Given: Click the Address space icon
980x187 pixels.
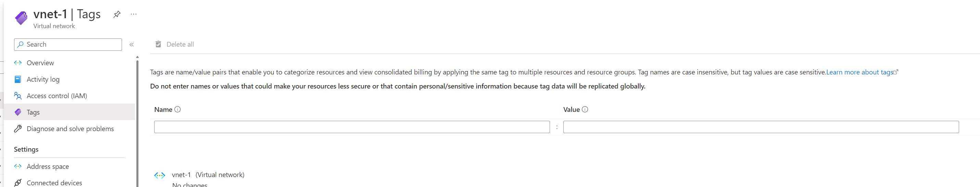Looking at the screenshot, I should click(18, 166).
